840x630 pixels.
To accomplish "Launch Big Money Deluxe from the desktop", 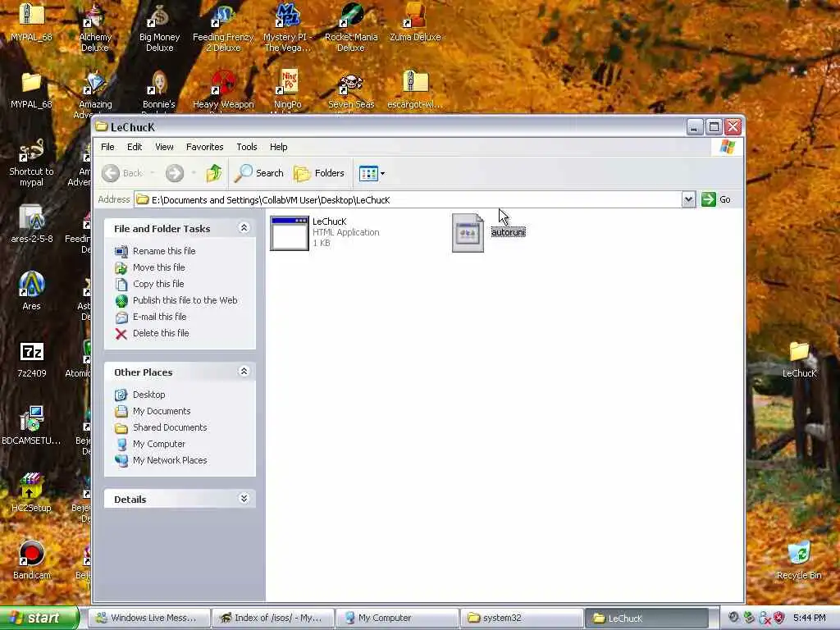I will point(159,28).
